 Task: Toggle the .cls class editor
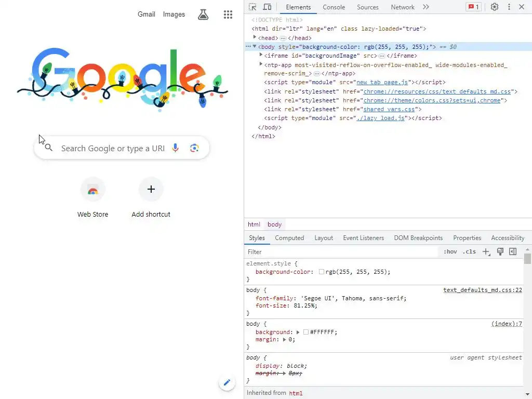coord(469,252)
